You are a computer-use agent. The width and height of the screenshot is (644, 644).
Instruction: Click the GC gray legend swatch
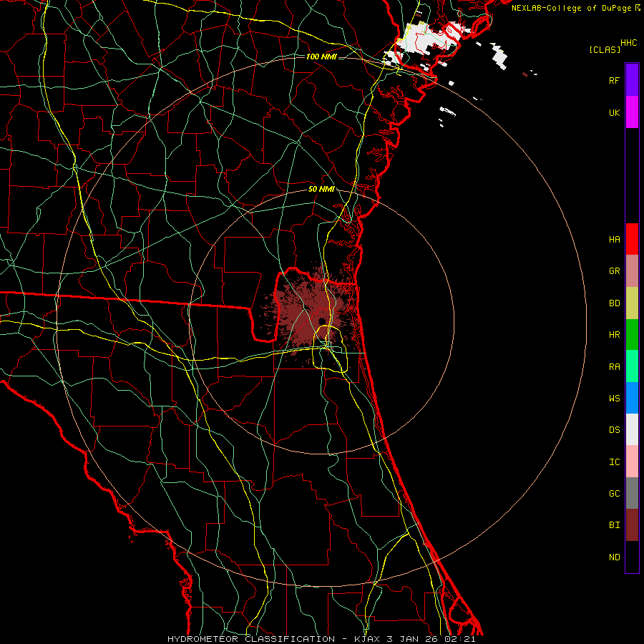(632, 493)
